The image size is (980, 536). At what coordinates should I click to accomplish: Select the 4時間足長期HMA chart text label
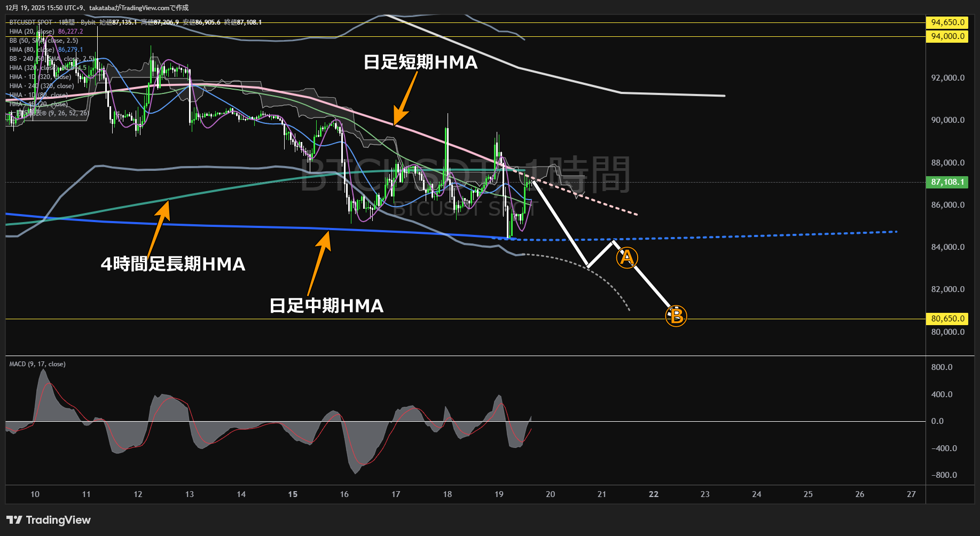(x=173, y=264)
